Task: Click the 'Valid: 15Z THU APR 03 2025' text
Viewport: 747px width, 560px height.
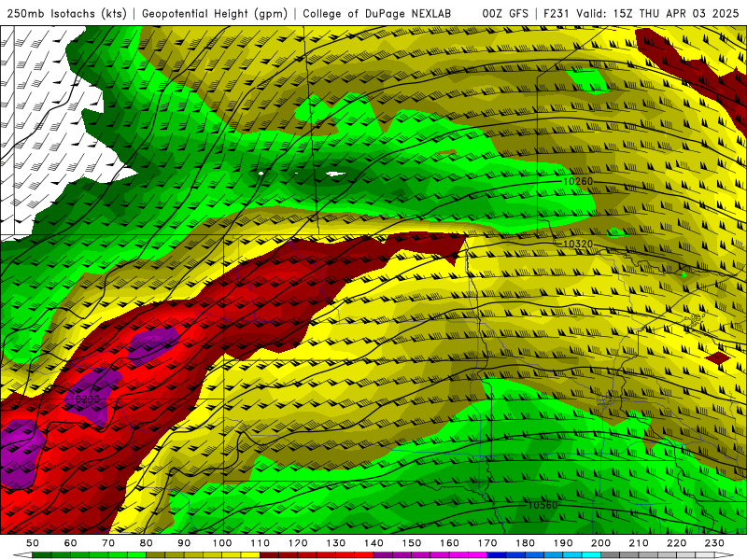Action: (657, 13)
